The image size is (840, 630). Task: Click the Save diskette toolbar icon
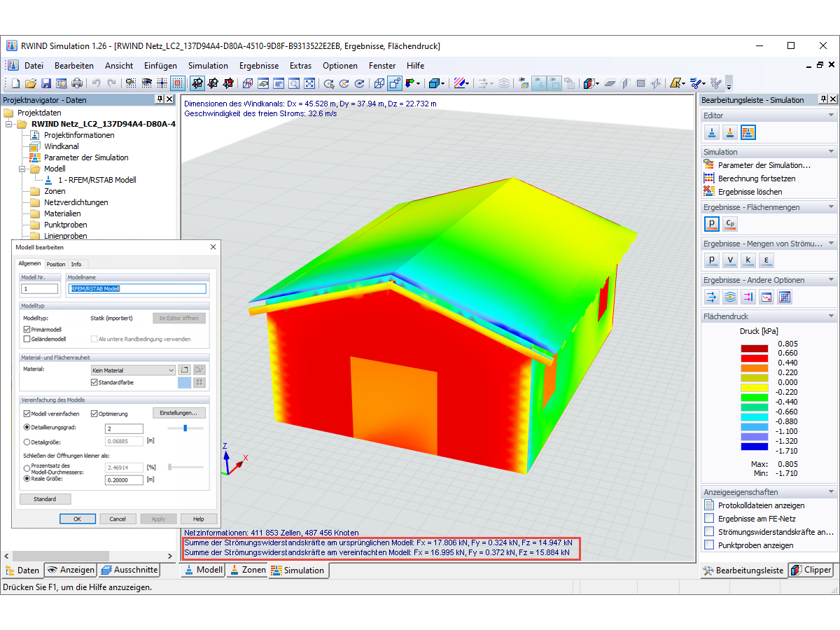[46, 83]
